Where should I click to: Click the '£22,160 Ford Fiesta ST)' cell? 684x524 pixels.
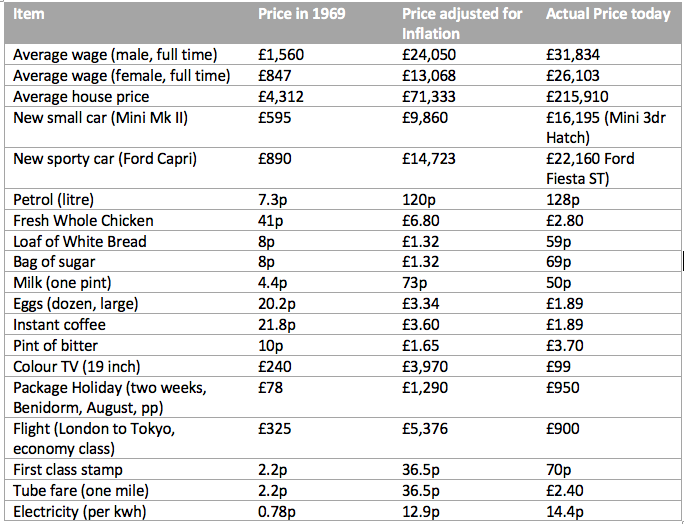point(590,168)
